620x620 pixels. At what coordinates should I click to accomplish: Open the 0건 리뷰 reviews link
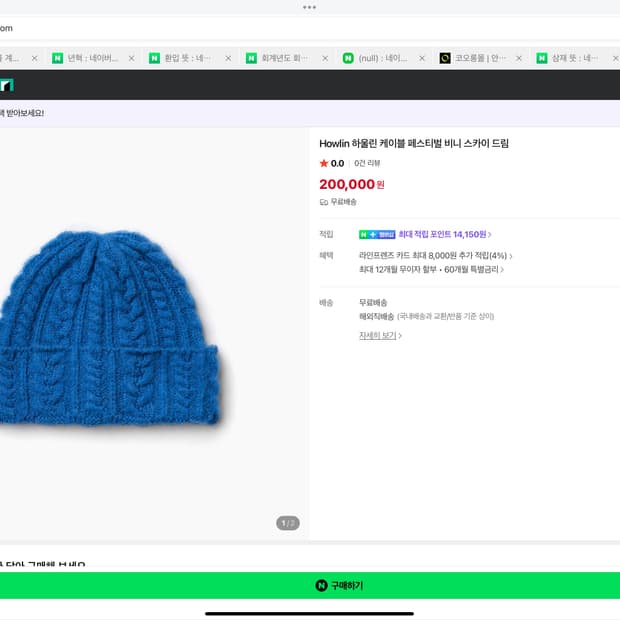367,163
